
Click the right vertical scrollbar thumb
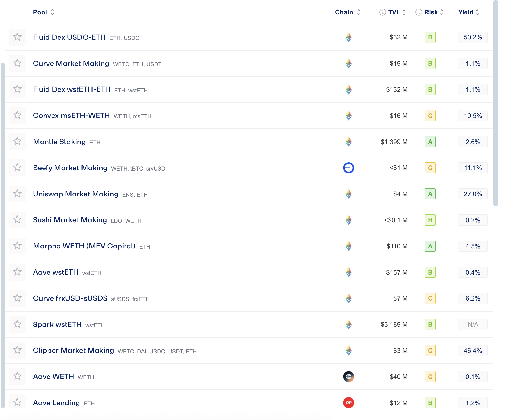[x=495, y=103]
